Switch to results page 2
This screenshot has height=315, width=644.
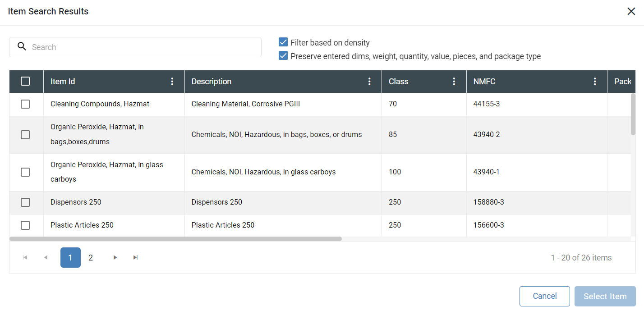point(91,257)
